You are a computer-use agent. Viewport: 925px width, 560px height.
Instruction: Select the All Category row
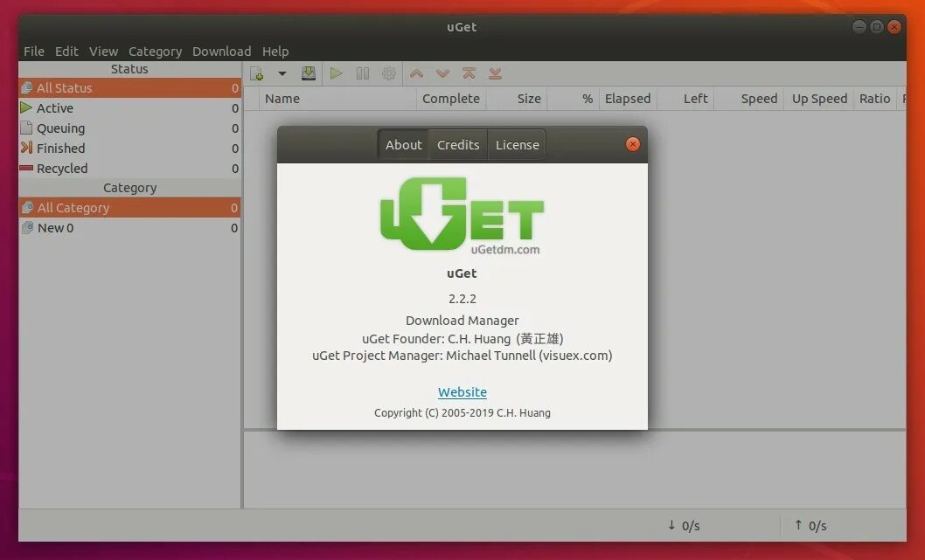(x=129, y=208)
